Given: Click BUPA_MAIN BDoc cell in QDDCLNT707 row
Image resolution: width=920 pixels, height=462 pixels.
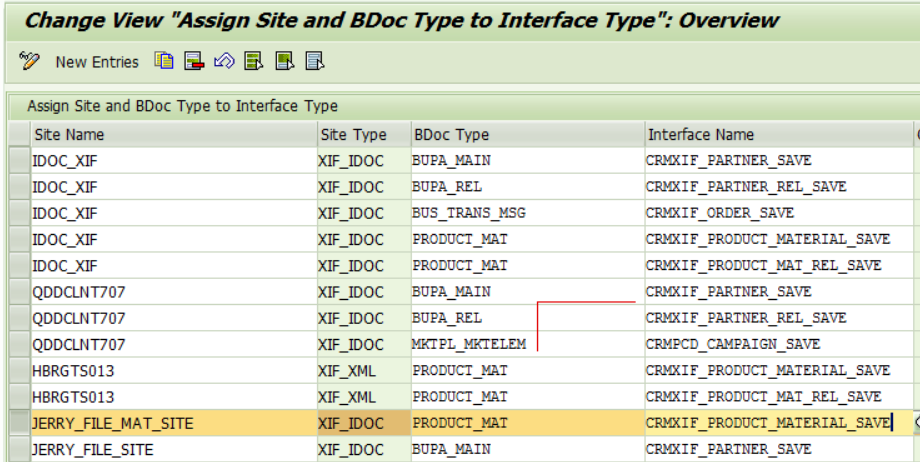Looking at the screenshot, I should click(528, 292).
